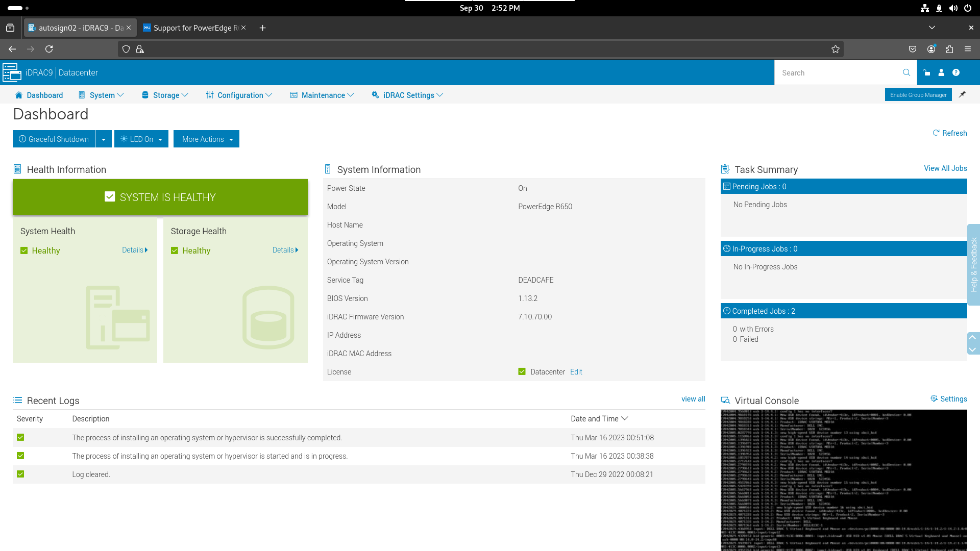Click the Refresh circular arrow icon
The width and height of the screenshot is (980, 551).
point(936,133)
